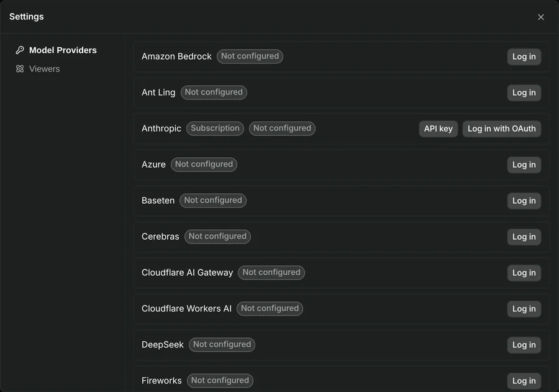
Task: Click the Subscription badge next to Anthropic
Action: 215,129
